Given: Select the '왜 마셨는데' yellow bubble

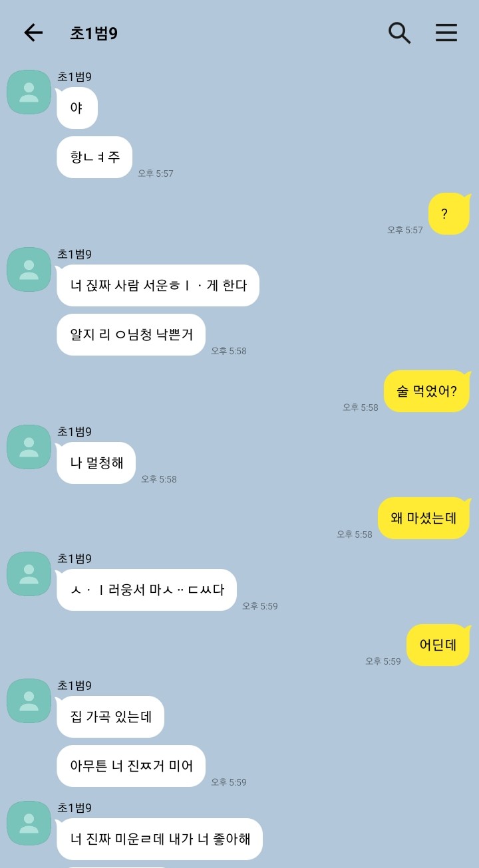Looking at the screenshot, I should click(424, 518).
